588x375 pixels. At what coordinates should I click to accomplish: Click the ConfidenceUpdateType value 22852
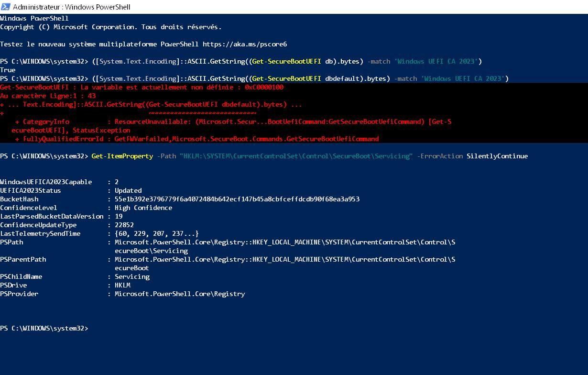click(x=124, y=225)
